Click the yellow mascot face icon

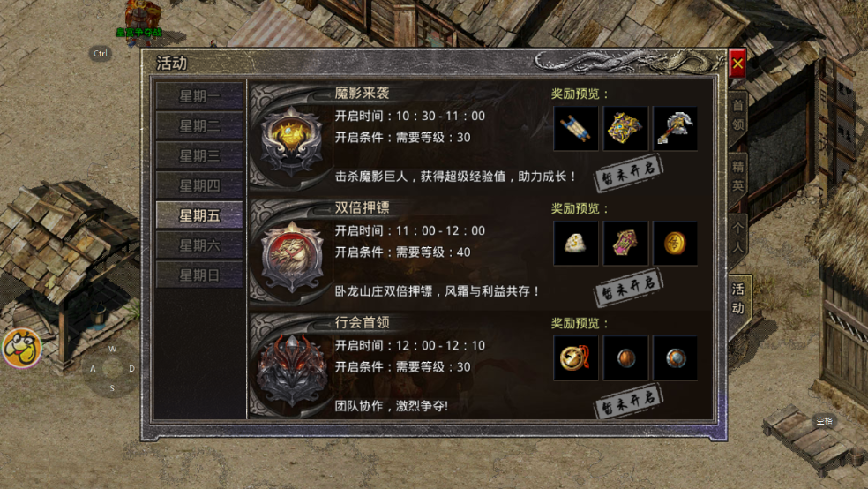pos(22,349)
